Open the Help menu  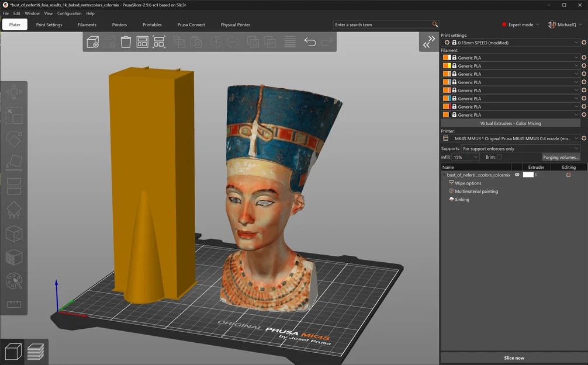[91, 13]
